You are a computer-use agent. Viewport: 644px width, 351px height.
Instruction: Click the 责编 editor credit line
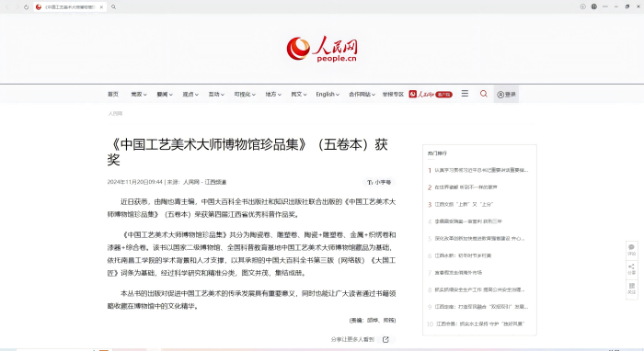373,321
